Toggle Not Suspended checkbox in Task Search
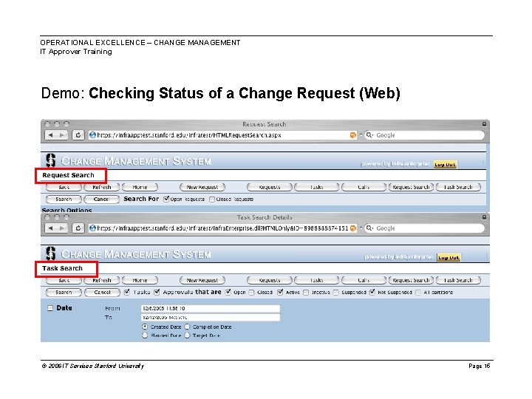 372,292
